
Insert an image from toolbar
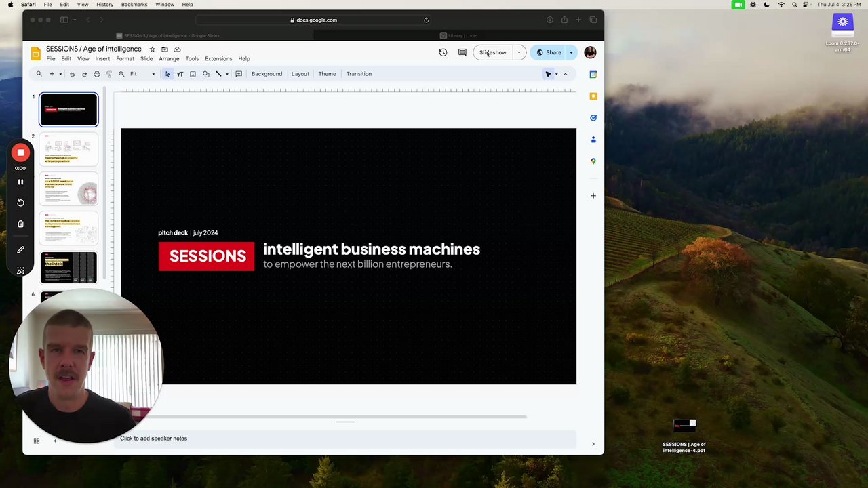point(193,74)
